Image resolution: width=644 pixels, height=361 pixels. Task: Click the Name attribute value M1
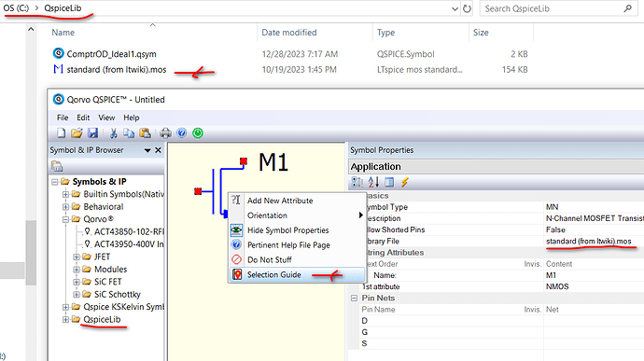click(594, 275)
